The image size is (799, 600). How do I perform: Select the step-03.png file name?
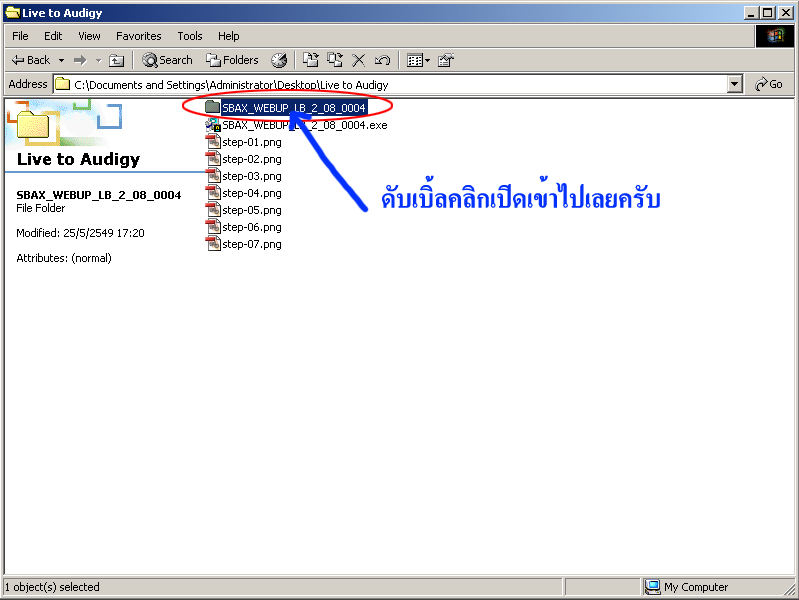(x=252, y=176)
